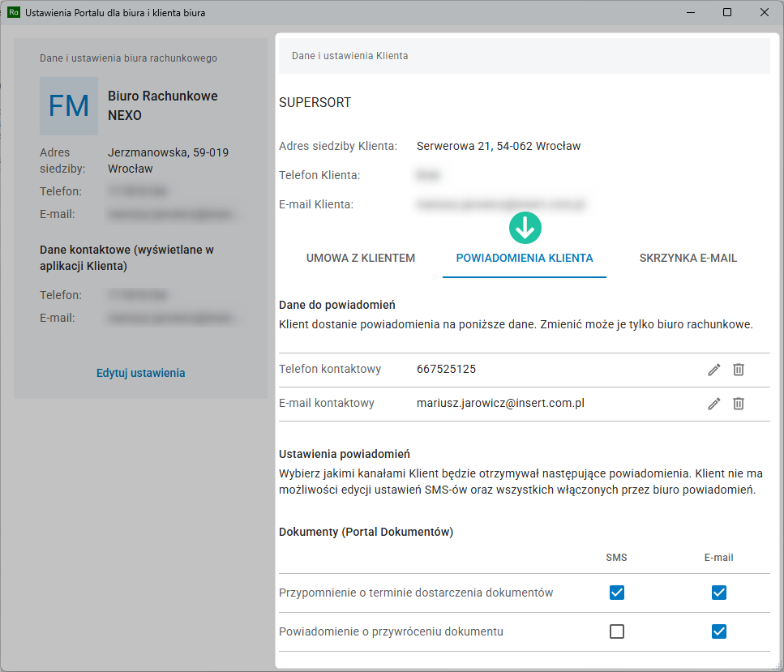Switch to the Umowa z Klientem tab

361,258
